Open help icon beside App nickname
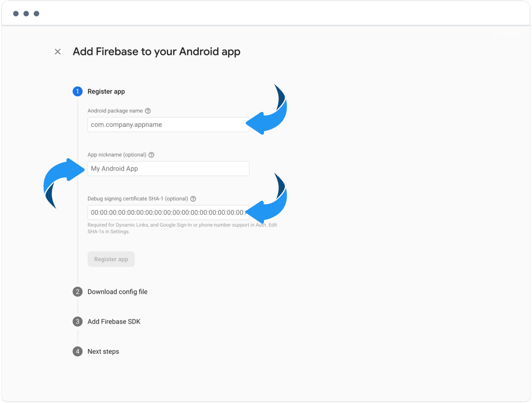 click(151, 155)
